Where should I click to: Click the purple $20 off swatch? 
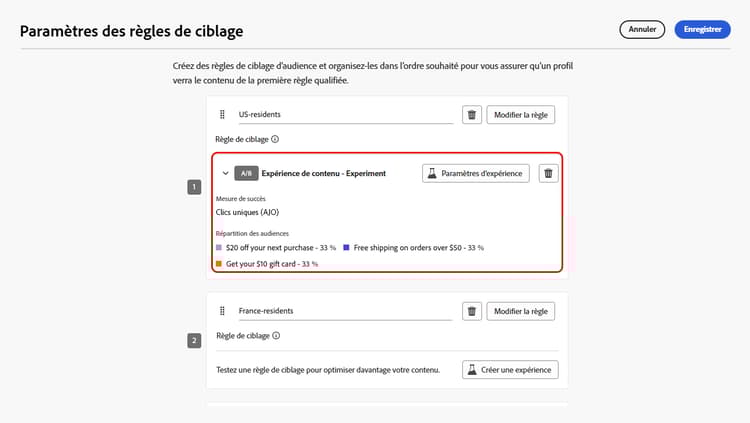pos(219,246)
